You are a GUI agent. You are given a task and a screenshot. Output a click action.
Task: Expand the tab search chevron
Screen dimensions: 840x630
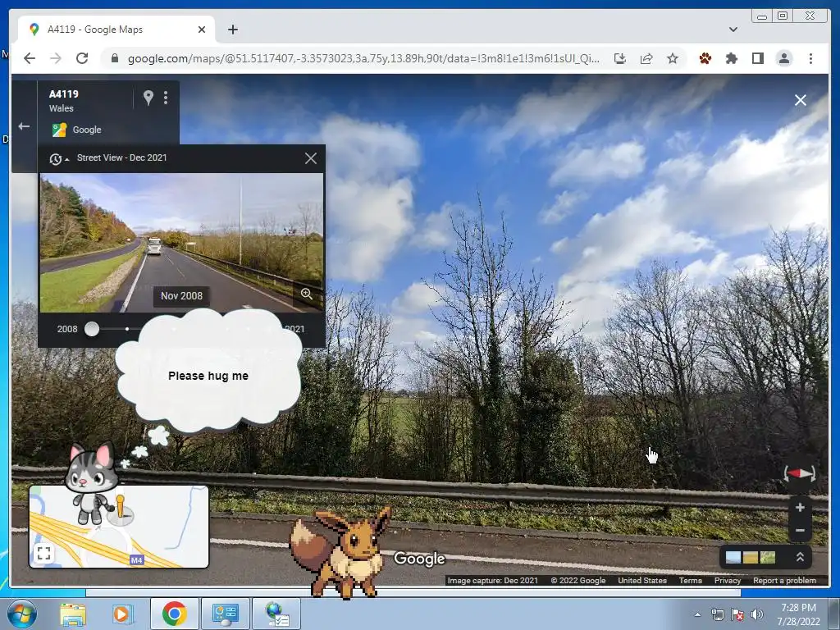coord(733,30)
